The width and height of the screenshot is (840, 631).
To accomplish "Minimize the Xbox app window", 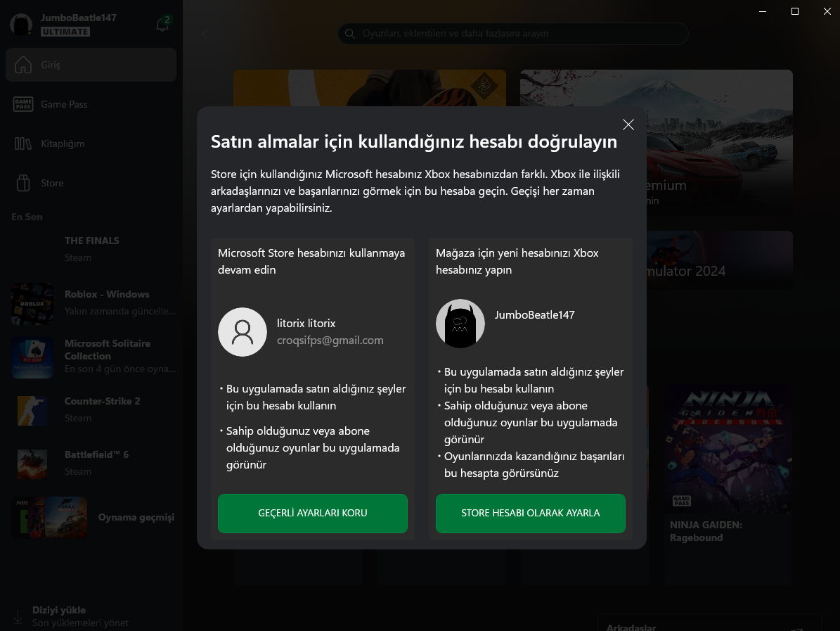I will click(x=763, y=11).
